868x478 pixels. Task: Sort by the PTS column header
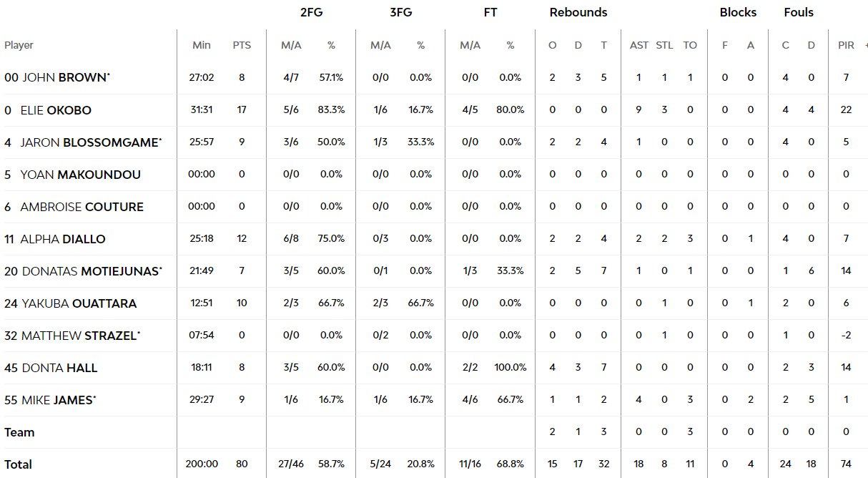click(x=242, y=45)
